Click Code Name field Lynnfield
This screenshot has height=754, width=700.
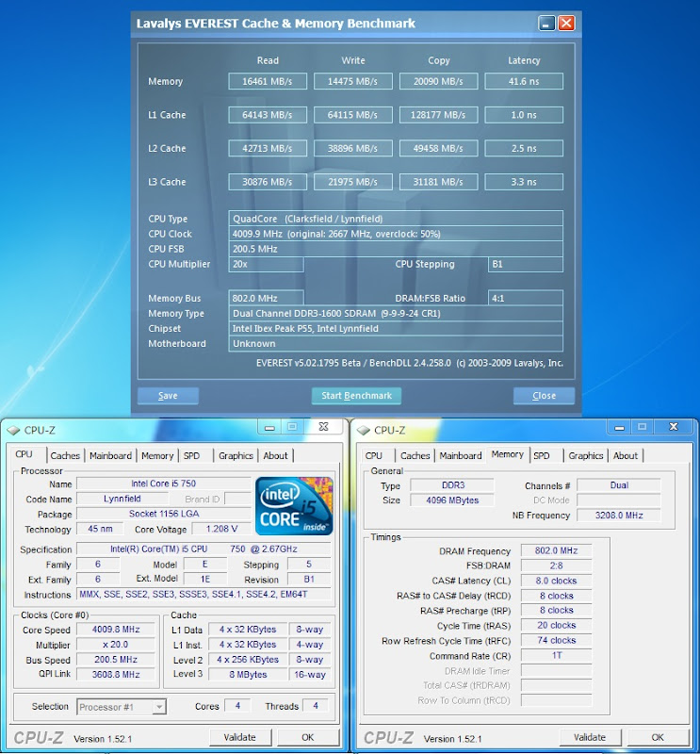122,499
